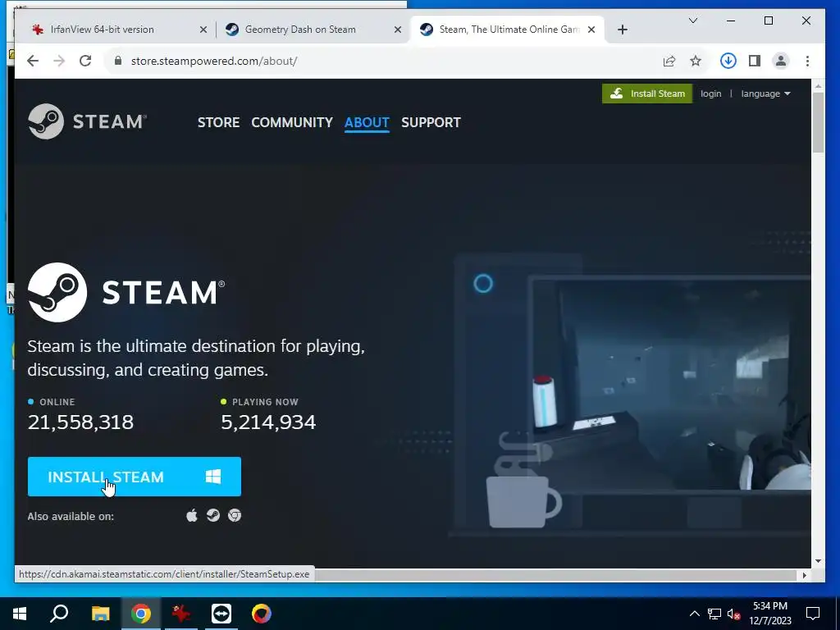The height and width of the screenshot is (630, 840).
Task: Go forward in browser history
Action: [x=59, y=61]
